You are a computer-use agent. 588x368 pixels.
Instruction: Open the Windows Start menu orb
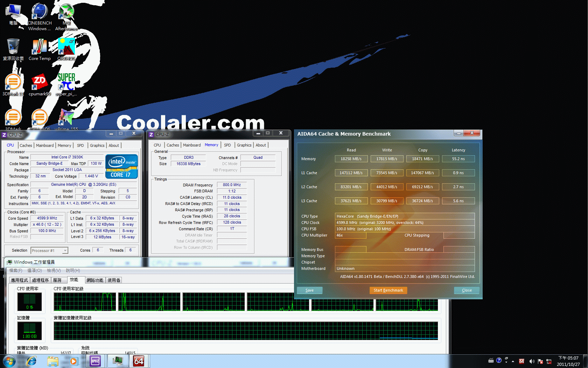pyautogui.click(x=9, y=361)
